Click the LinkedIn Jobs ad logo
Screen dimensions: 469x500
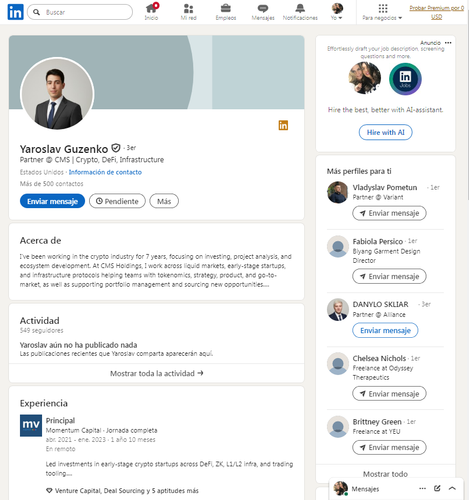click(405, 79)
